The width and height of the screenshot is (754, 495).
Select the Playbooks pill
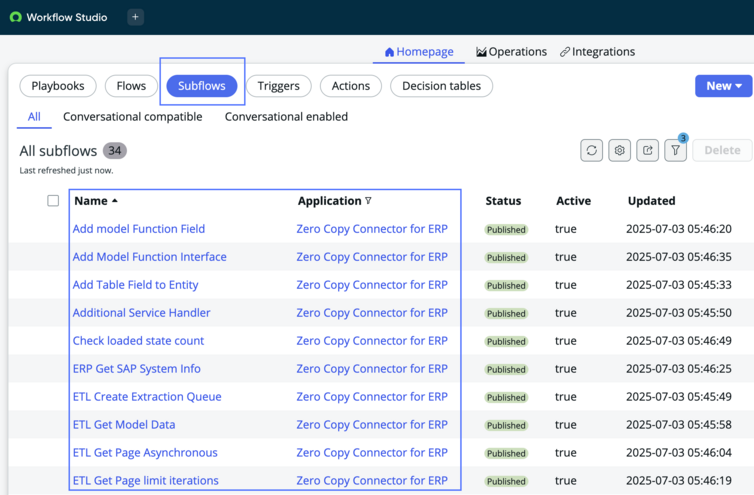(x=58, y=86)
